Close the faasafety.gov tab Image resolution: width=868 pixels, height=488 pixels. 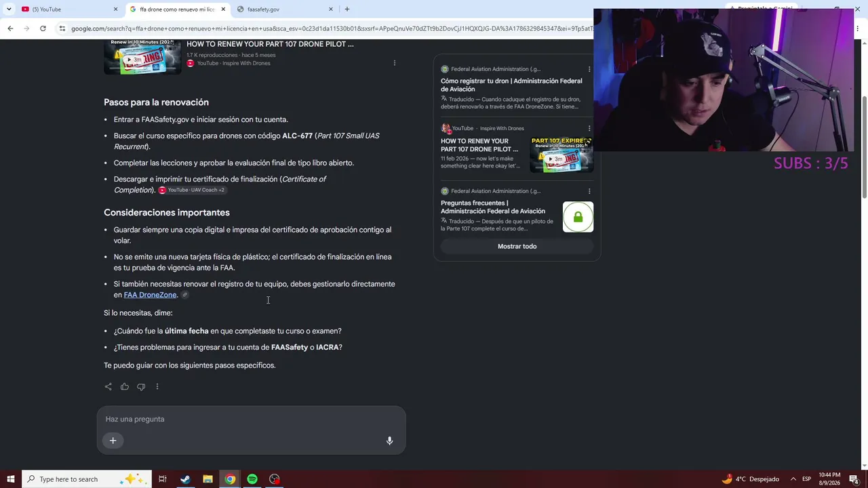tap(331, 9)
